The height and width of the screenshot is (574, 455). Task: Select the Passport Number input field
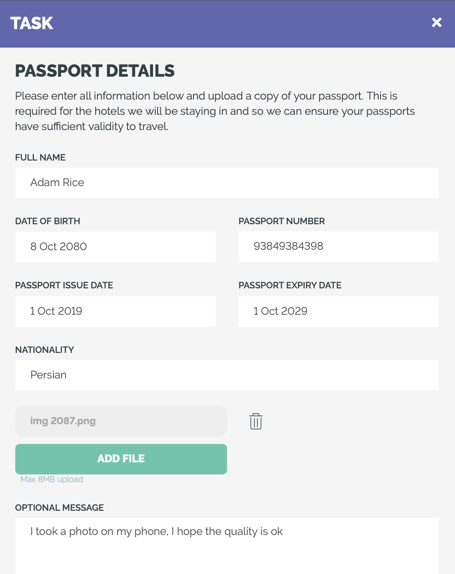(x=339, y=247)
